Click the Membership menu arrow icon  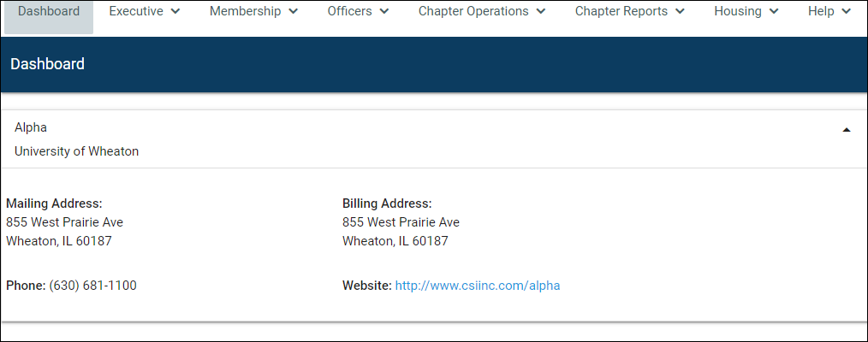coord(293,12)
